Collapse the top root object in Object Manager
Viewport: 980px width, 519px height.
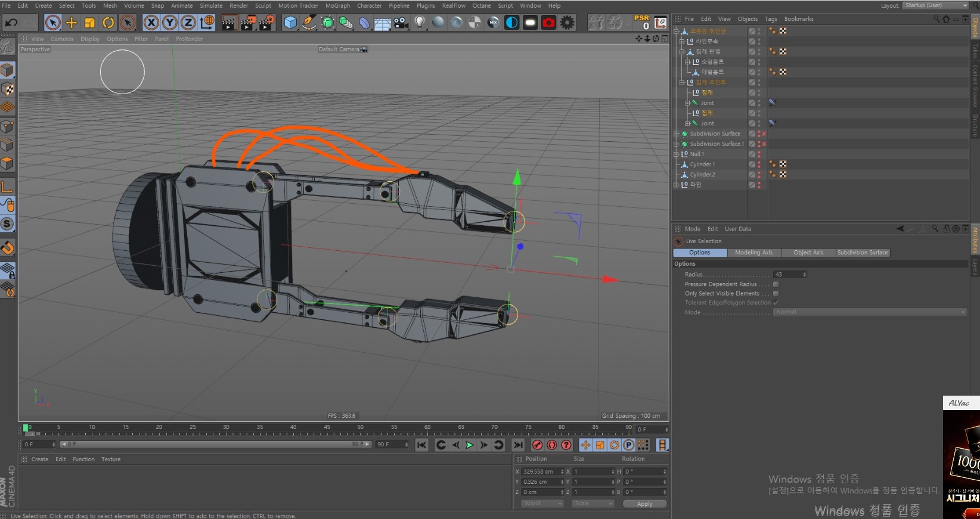pyautogui.click(x=676, y=31)
